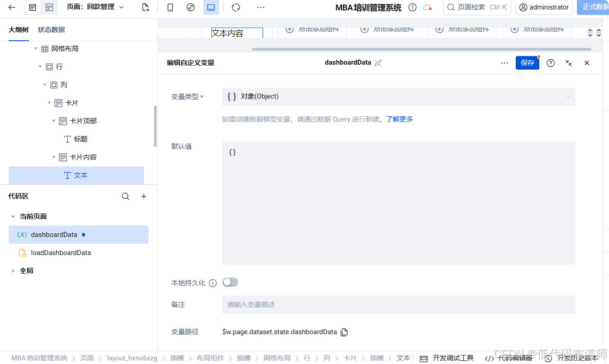The image size is (609, 364).
Task: Click the 页面 breadcrumb item
Action: click(x=87, y=358)
